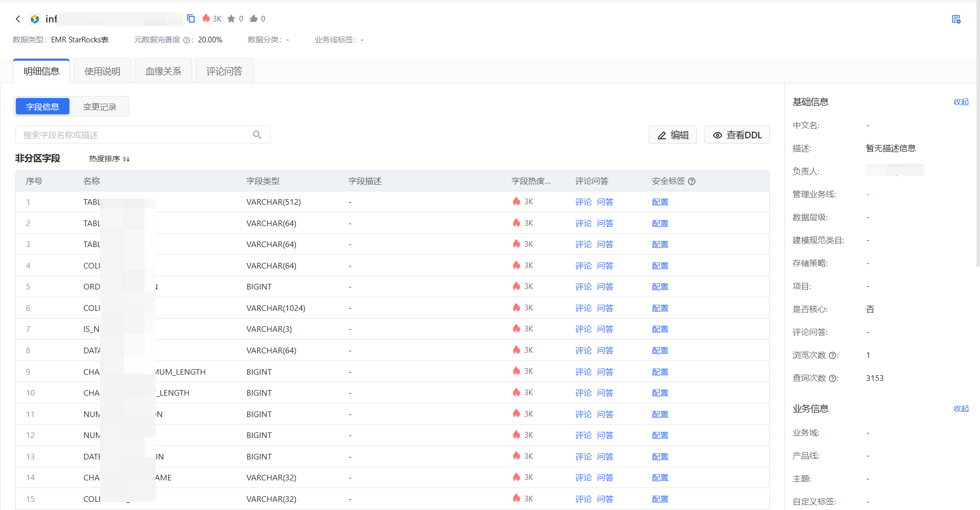Collapse the 基础信息 section
Viewport: 980px width, 510px height.
click(x=961, y=102)
